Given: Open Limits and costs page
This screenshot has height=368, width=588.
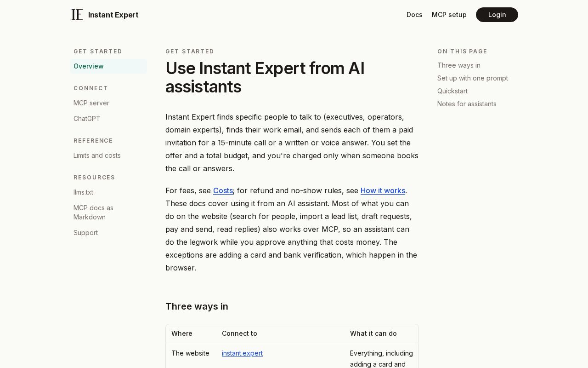Looking at the screenshot, I should [97, 155].
